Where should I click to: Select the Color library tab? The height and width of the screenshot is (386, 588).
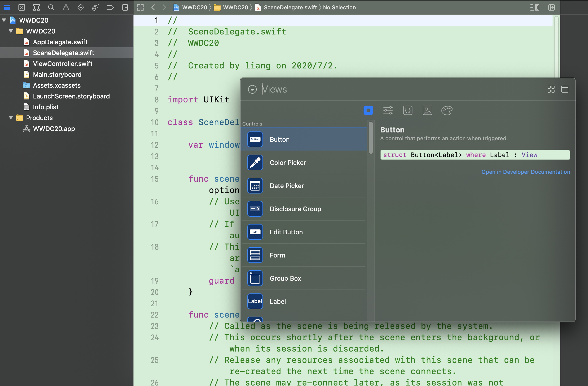coord(447,110)
